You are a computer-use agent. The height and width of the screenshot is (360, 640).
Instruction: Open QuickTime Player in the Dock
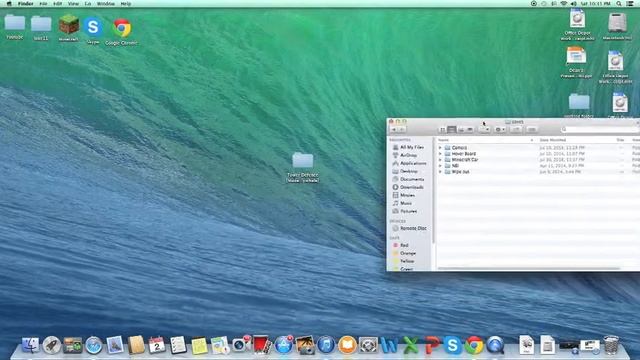coord(495,345)
